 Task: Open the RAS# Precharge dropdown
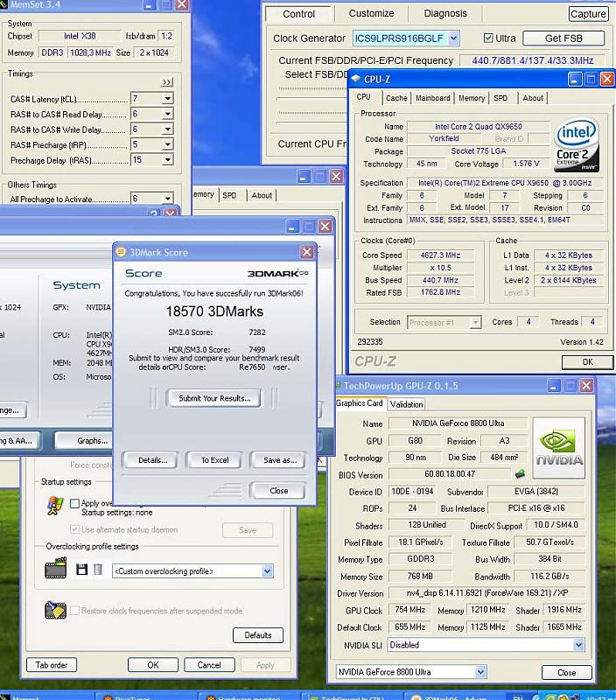pos(168,144)
